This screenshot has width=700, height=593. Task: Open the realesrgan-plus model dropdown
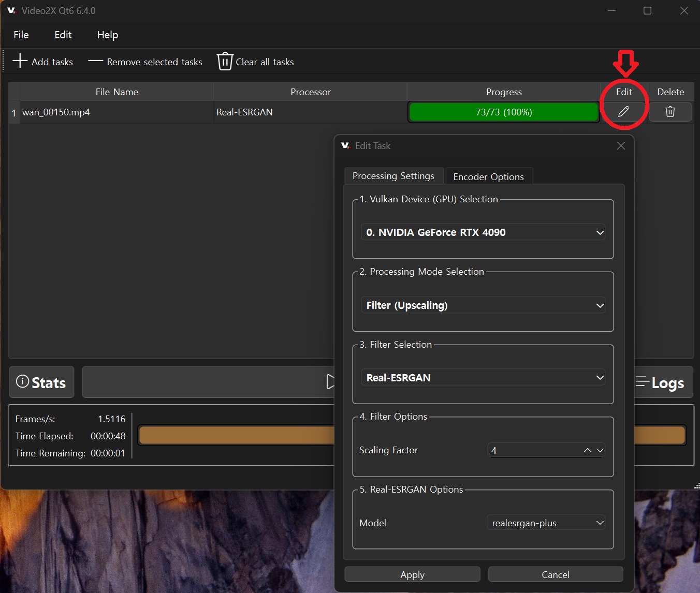546,523
